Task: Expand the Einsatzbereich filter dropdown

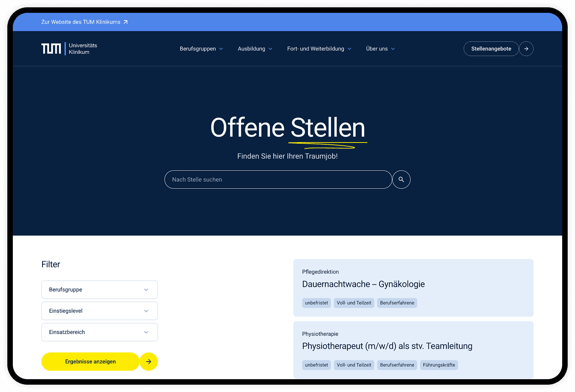Action: pyautogui.click(x=100, y=332)
